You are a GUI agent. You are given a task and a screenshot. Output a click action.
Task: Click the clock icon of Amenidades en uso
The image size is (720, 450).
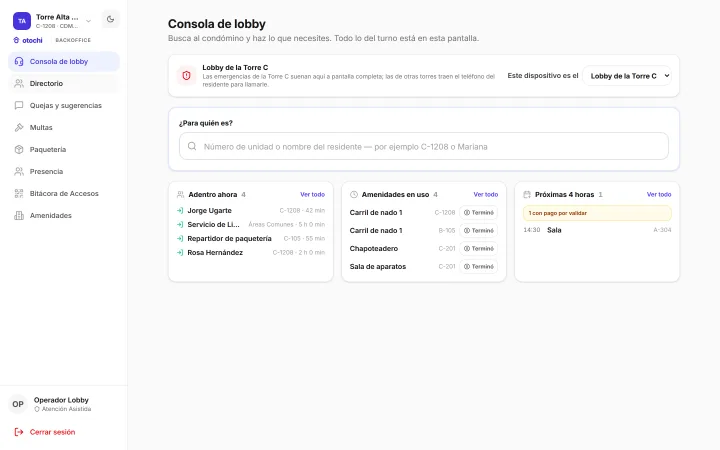(354, 195)
